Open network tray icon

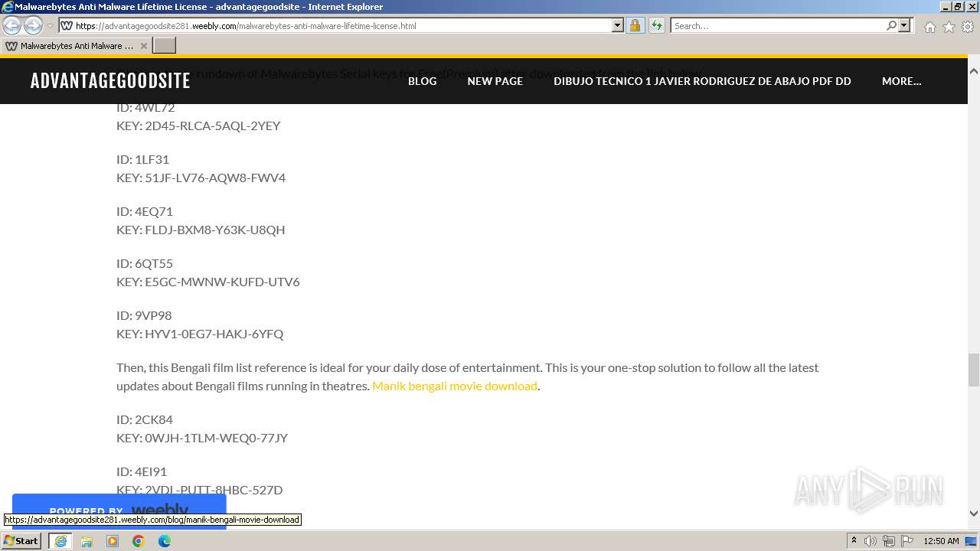(x=889, y=541)
